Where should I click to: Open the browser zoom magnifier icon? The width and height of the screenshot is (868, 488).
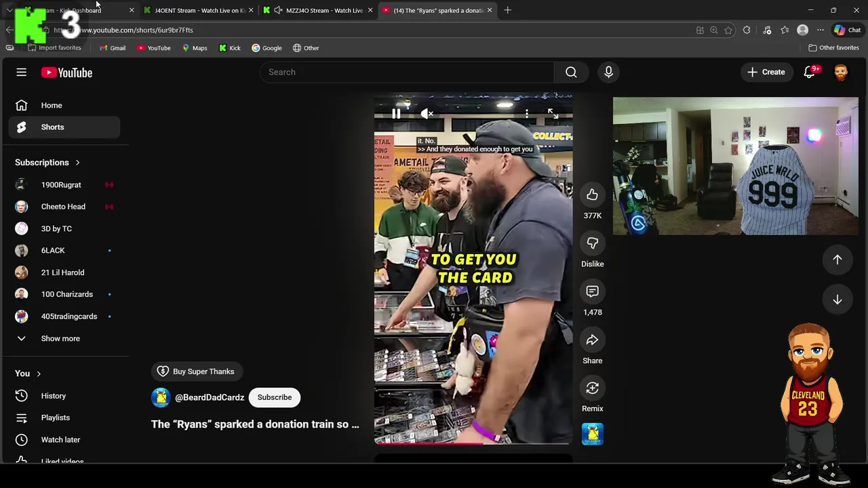coord(714,30)
